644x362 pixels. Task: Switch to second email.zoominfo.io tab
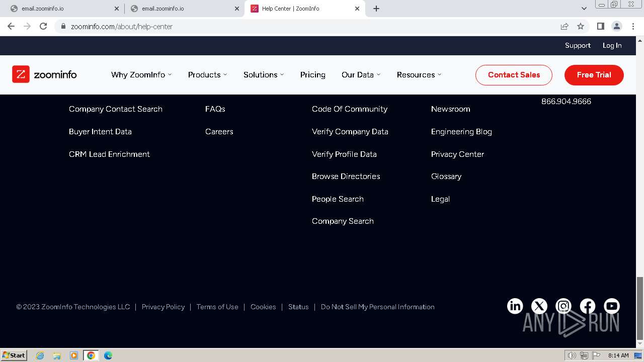point(185,9)
